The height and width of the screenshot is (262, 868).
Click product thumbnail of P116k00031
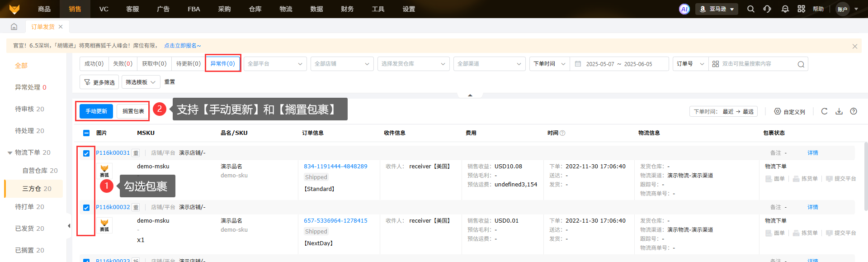[x=104, y=171]
